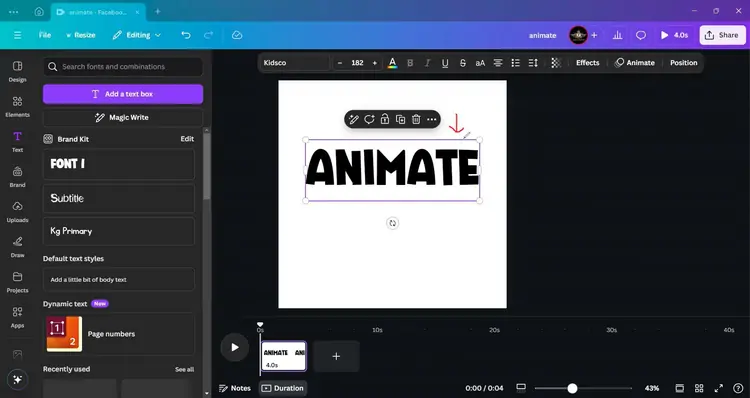This screenshot has height=398, width=750.
Task: Click the Share button
Action: coord(722,35)
